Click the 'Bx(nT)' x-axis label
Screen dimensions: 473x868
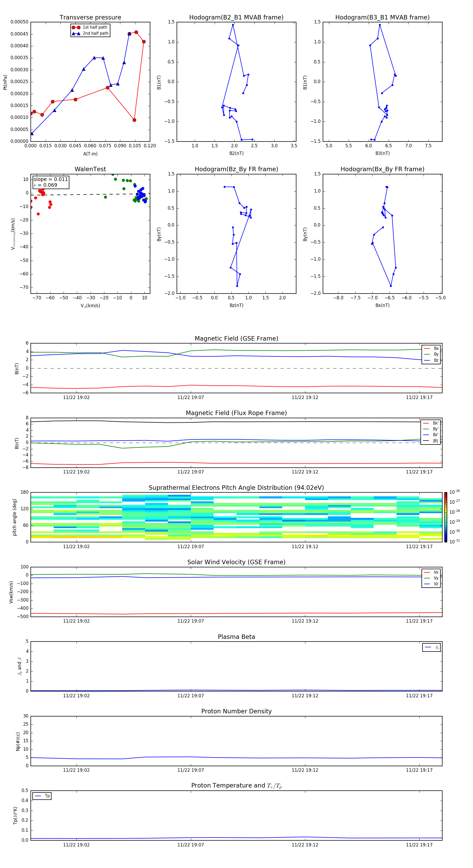click(382, 306)
